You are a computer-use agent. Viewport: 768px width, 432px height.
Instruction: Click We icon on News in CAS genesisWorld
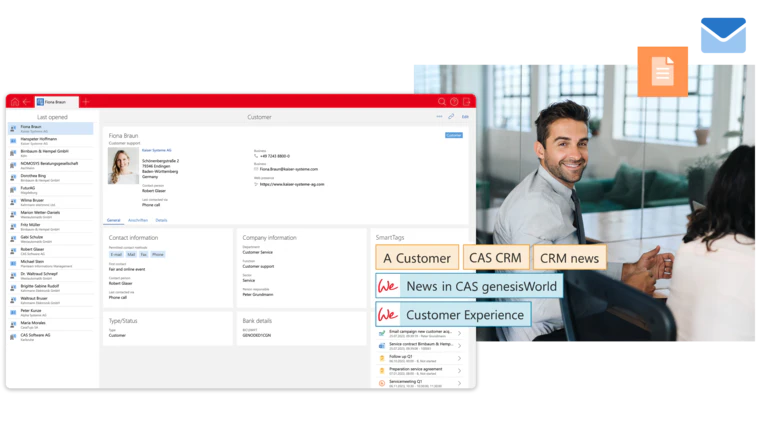(x=388, y=286)
